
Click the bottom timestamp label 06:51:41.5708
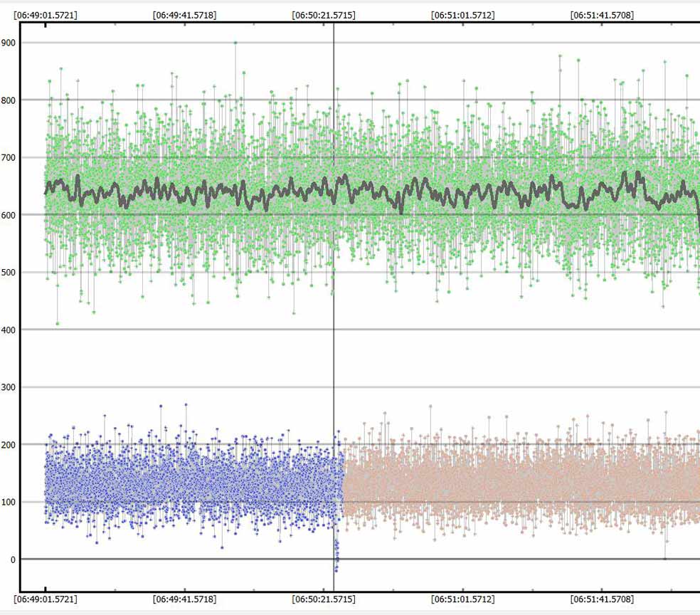pos(602,599)
